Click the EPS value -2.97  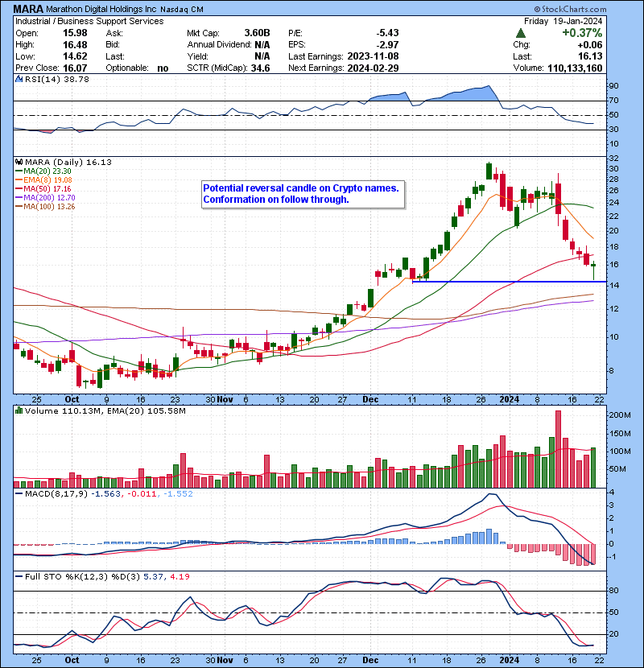[387, 45]
